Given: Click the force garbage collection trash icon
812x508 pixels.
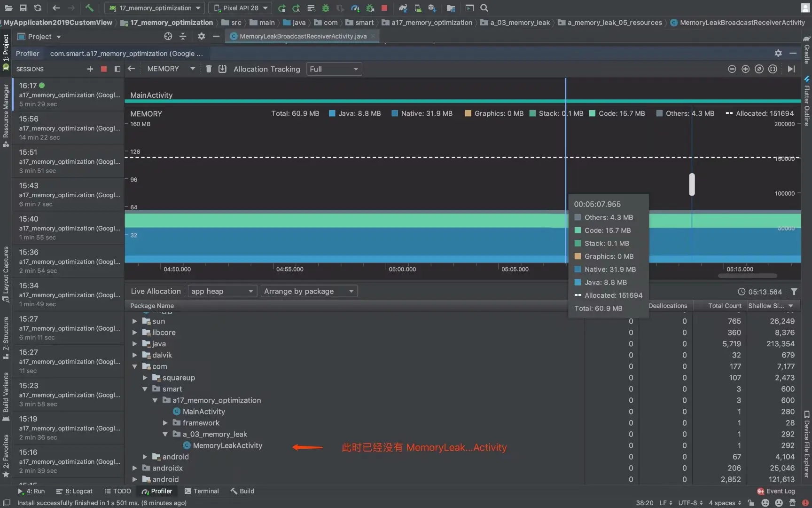Looking at the screenshot, I should (x=209, y=69).
